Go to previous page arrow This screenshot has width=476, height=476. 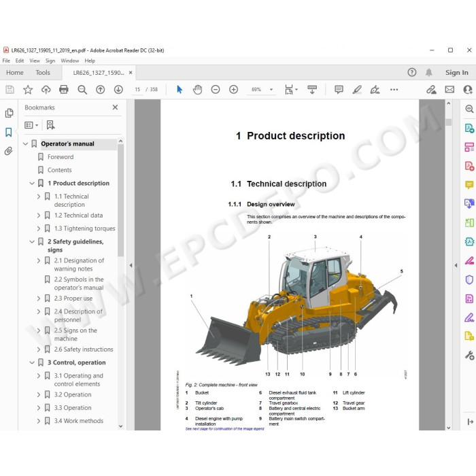point(100,90)
